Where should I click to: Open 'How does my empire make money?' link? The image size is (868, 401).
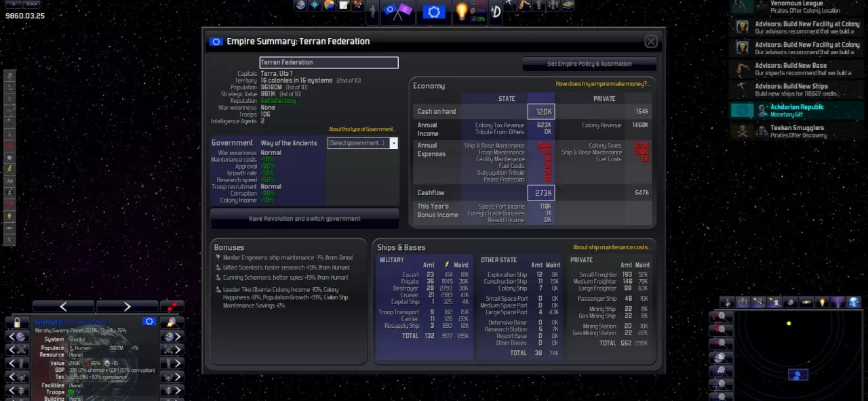pyautogui.click(x=603, y=84)
